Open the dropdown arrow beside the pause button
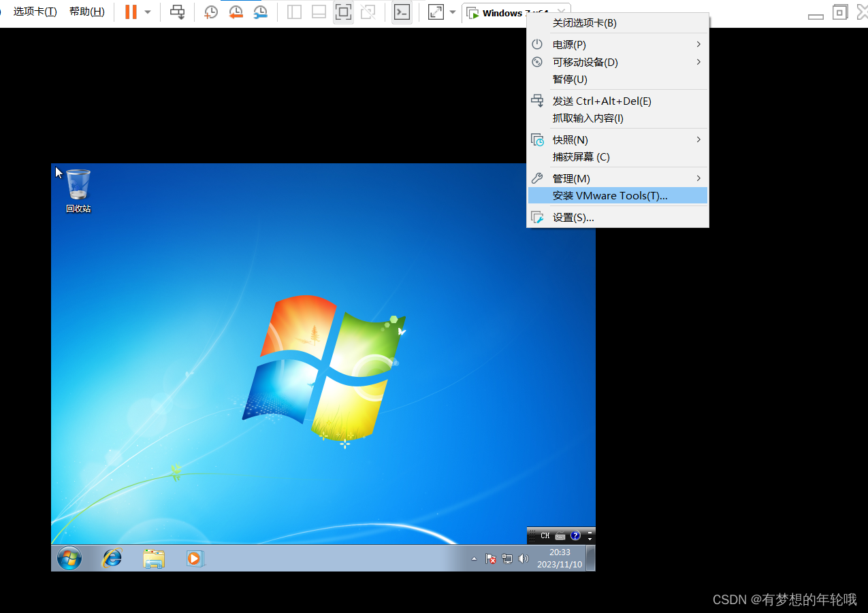 coord(146,12)
